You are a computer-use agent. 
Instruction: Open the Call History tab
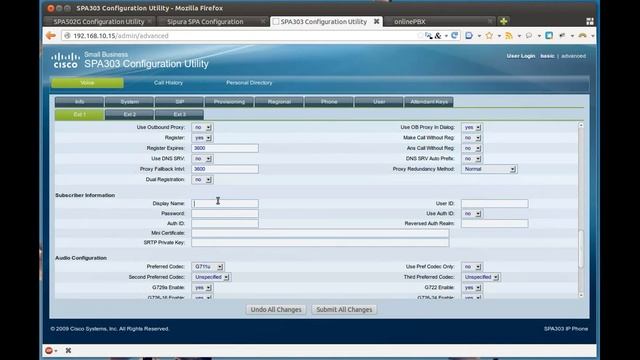click(x=168, y=83)
